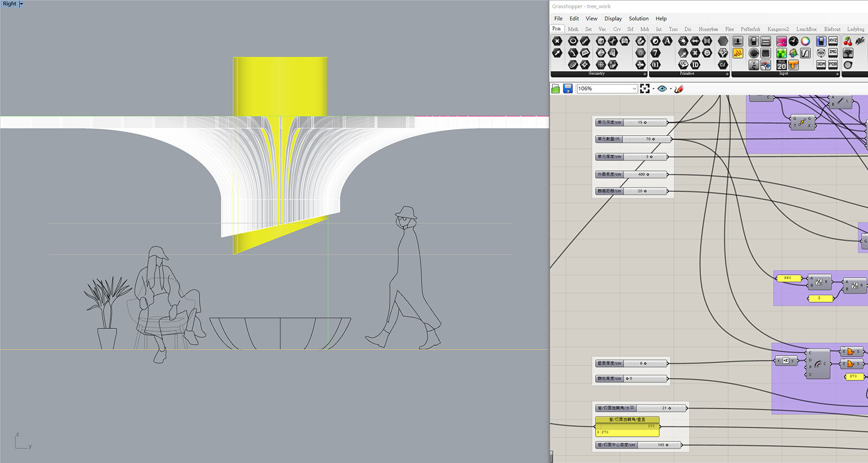
Task: Click the slider with value 6
Action: (x=631, y=363)
